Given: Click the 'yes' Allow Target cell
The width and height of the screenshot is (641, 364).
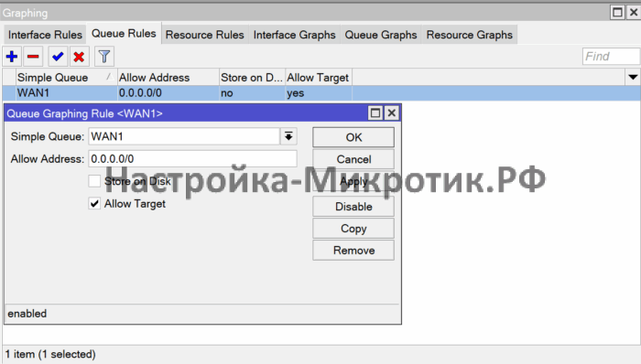Looking at the screenshot, I should (x=318, y=93).
